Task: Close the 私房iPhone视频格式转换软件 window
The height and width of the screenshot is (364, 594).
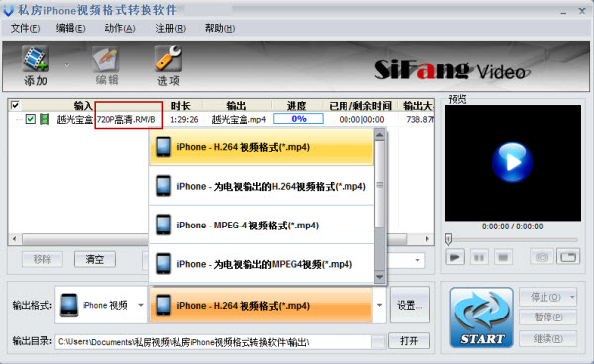Action: point(582,11)
